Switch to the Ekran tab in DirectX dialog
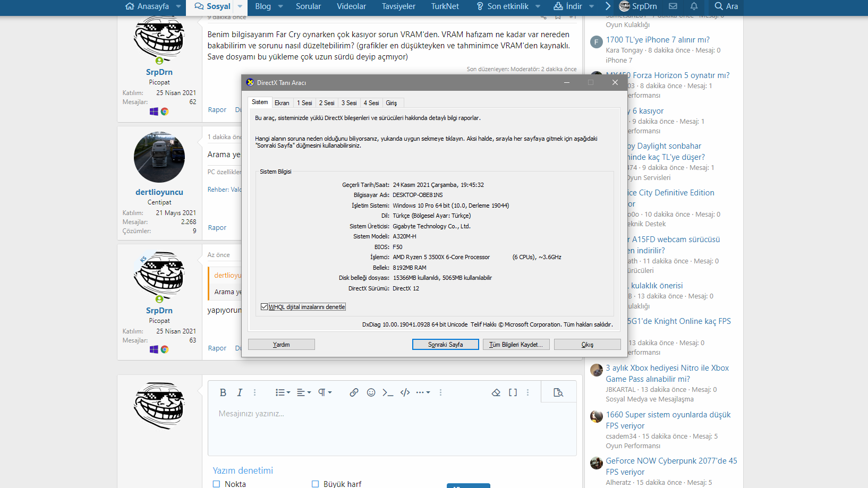The width and height of the screenshot is (868, 488). tap(282, 103)
